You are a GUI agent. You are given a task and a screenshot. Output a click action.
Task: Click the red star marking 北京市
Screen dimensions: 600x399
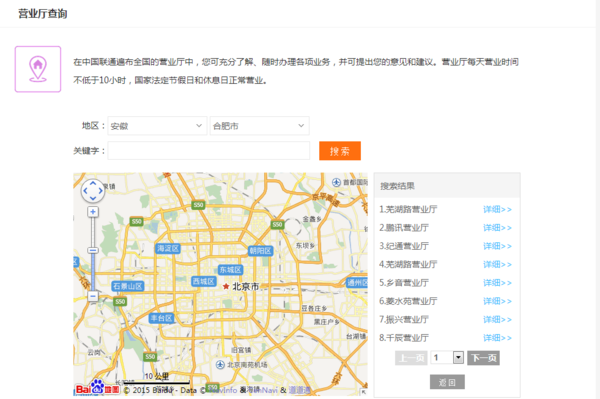click(x=226, y=286)
